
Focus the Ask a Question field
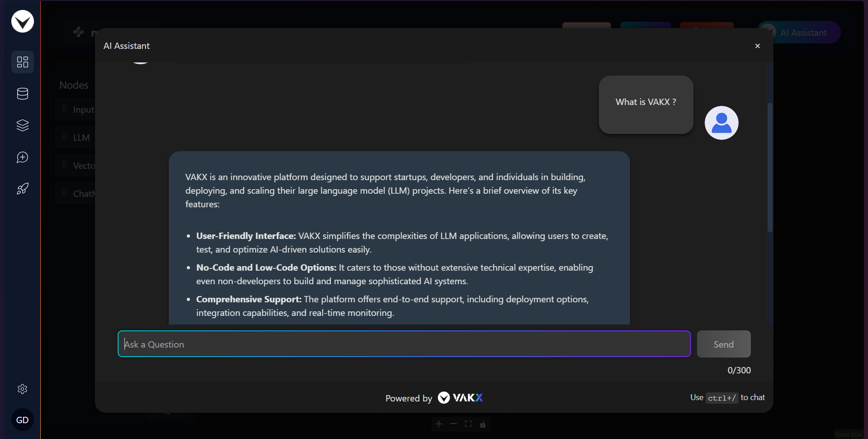coord(404,344)
